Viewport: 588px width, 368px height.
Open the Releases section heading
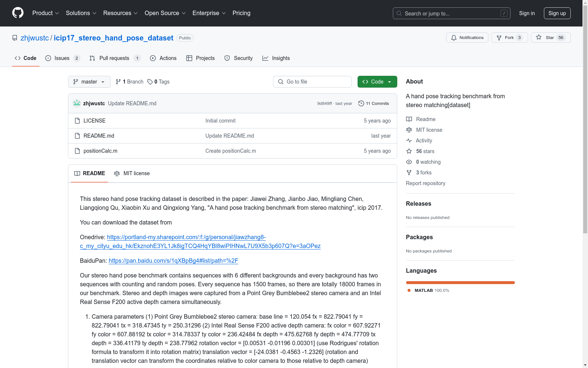coord(419,204)
